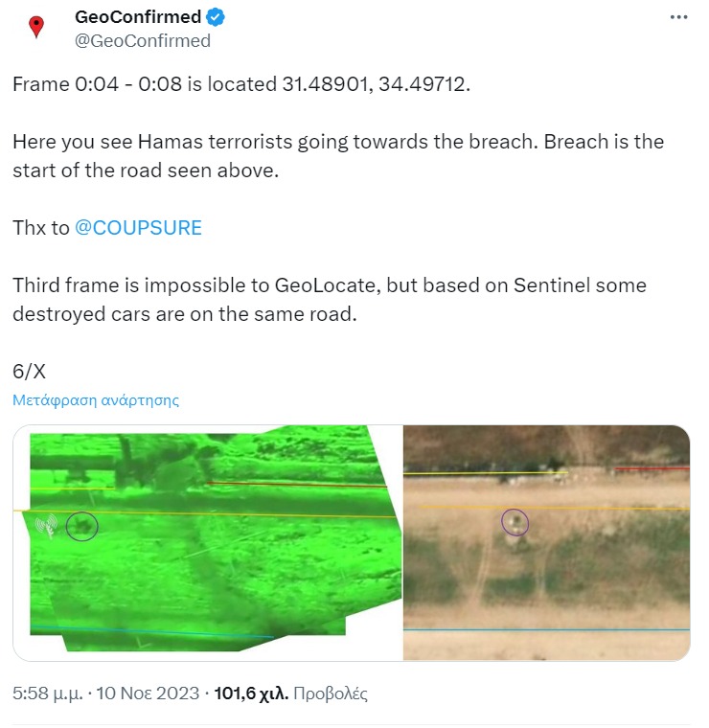
Task: Click the purple circle marker on satellite image
Action: pos(515,522)
